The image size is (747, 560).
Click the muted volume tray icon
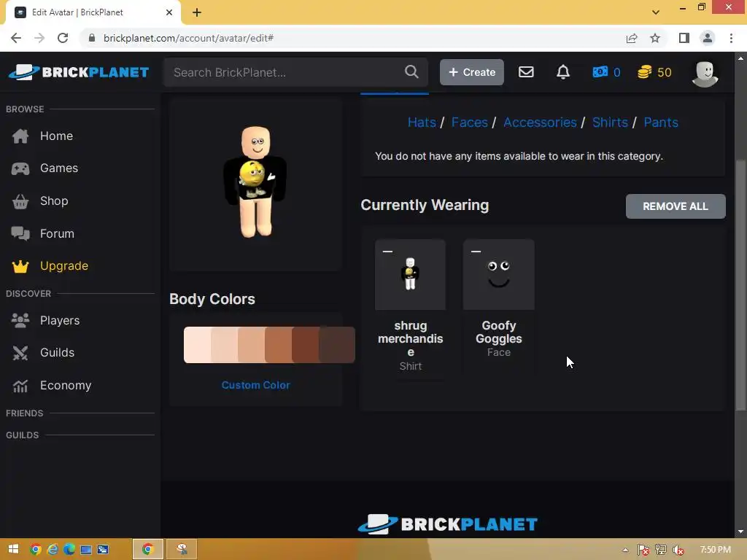[678, 550]
